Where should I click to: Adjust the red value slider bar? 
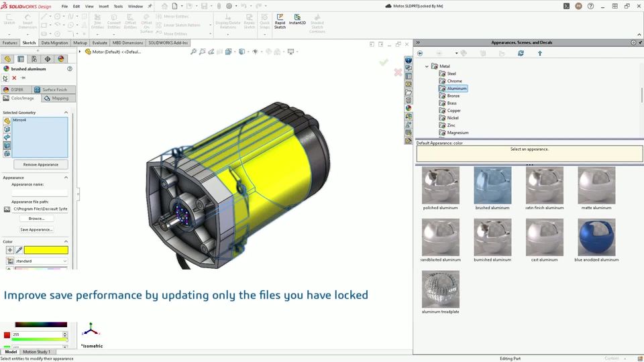(x=39, y=340)
